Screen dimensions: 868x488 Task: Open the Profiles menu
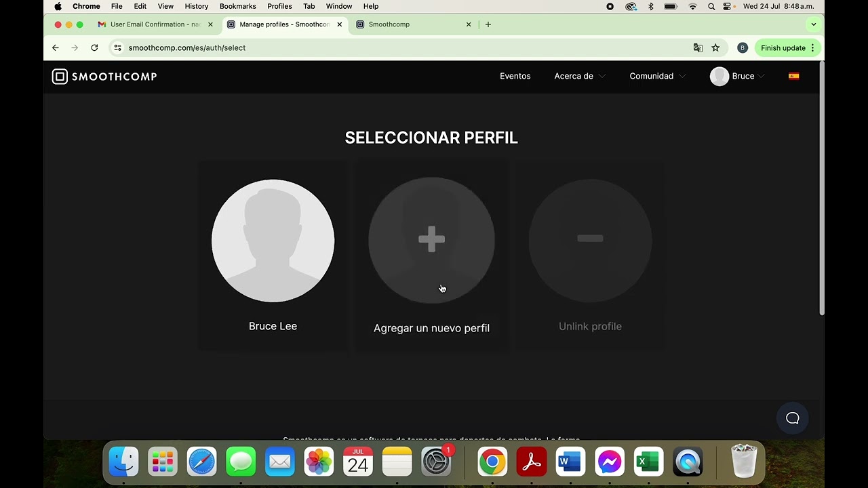pyautogui.click(x=279, y=6)
